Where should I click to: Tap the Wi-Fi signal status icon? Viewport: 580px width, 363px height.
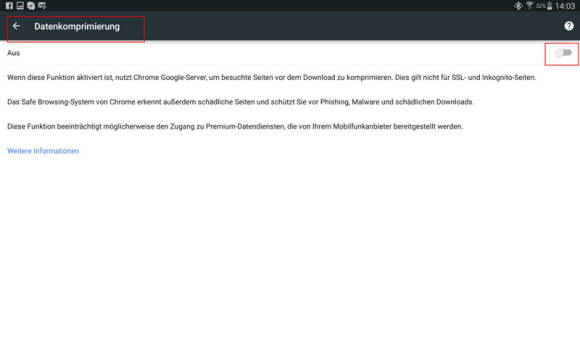click(530, 5)
